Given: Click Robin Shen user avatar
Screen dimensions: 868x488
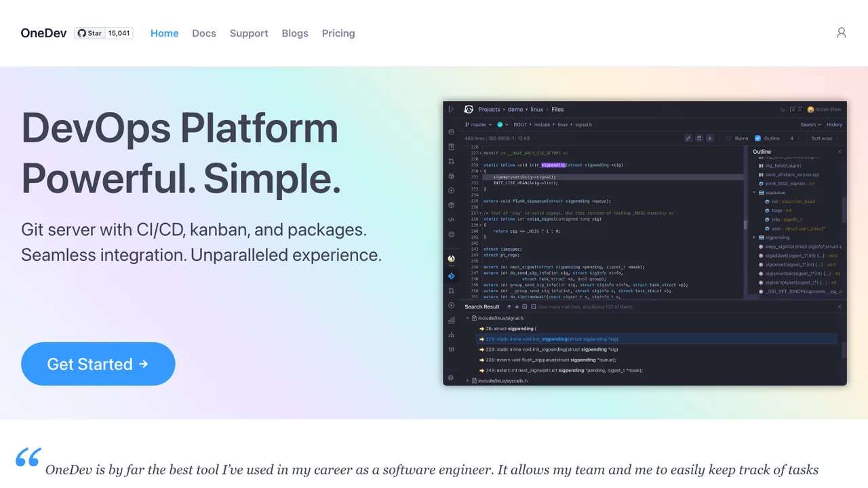Looking at the screenshot, I should pos(810,109).
